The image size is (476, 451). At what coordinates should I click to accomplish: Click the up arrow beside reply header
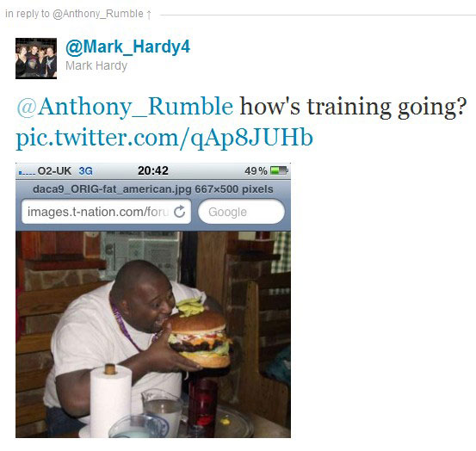click(149, 15)
